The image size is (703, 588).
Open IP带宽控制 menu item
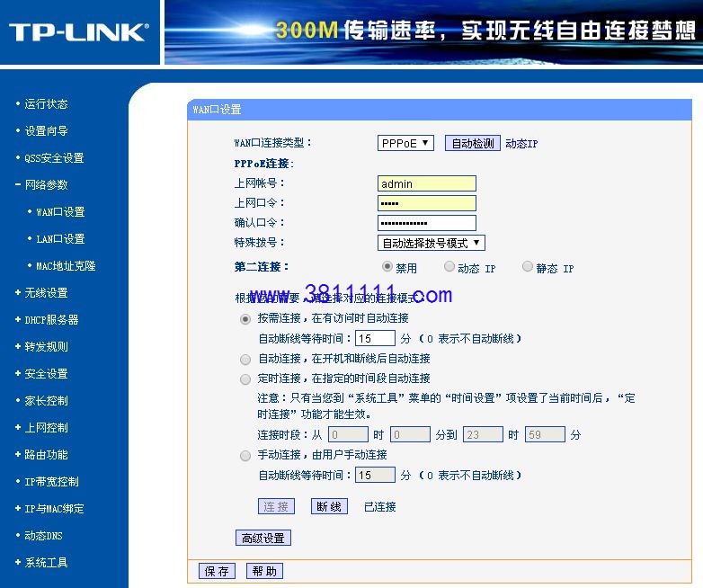click(x=51, y=482)
